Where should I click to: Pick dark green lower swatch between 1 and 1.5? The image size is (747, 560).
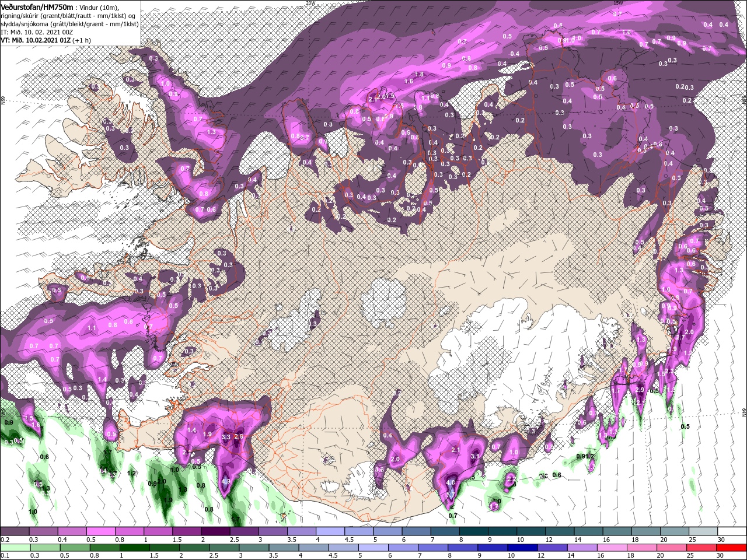click(136, 548)
